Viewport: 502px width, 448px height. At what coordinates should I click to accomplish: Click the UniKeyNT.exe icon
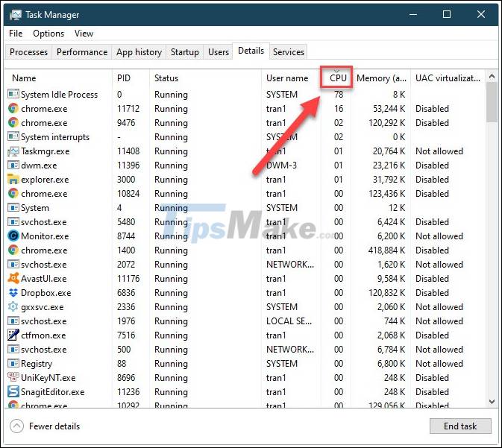[13, 378]
